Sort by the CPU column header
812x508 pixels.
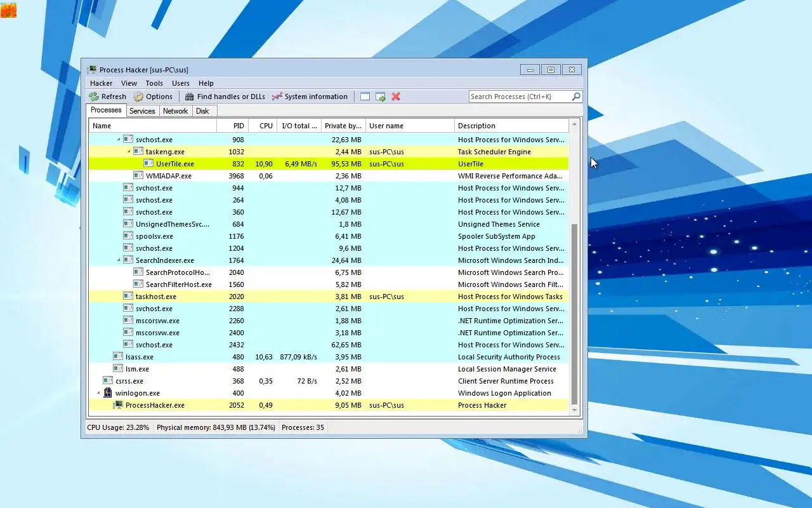coord(263,126)
